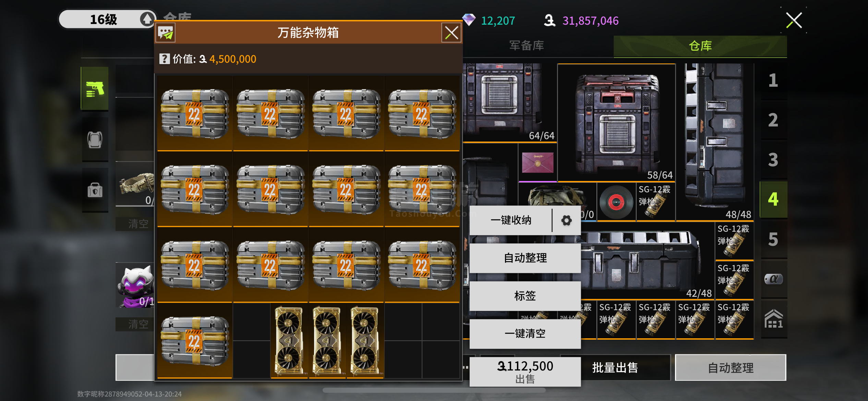This screenshot has width=868, height=401.
Task: Switch to the 军备库 tab
Action: [527, 46]
